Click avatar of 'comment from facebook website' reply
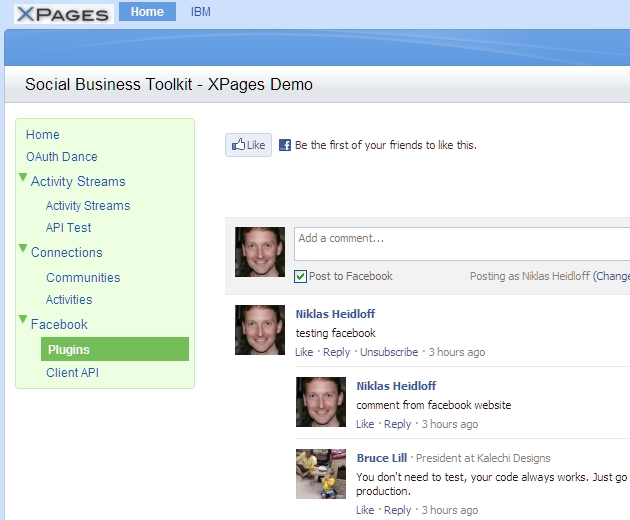Screen dimensions: 630x520 (x=321, y=402)
